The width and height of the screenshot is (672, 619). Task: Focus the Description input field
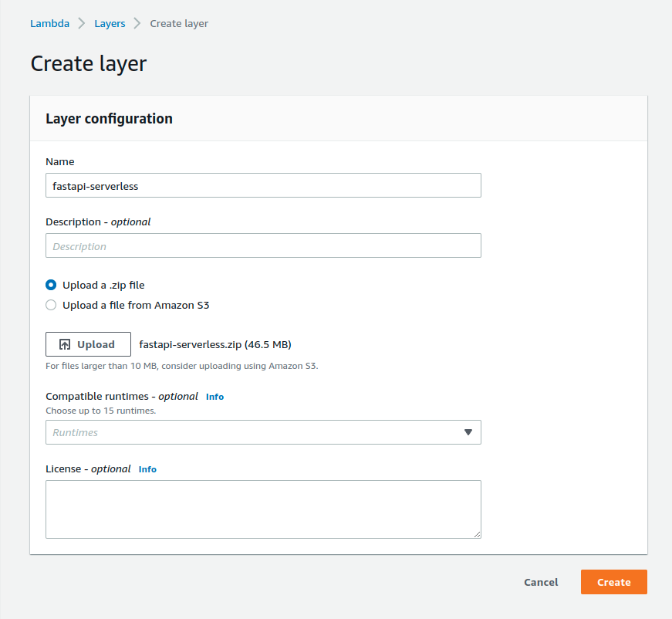click(x=263, y=245)
